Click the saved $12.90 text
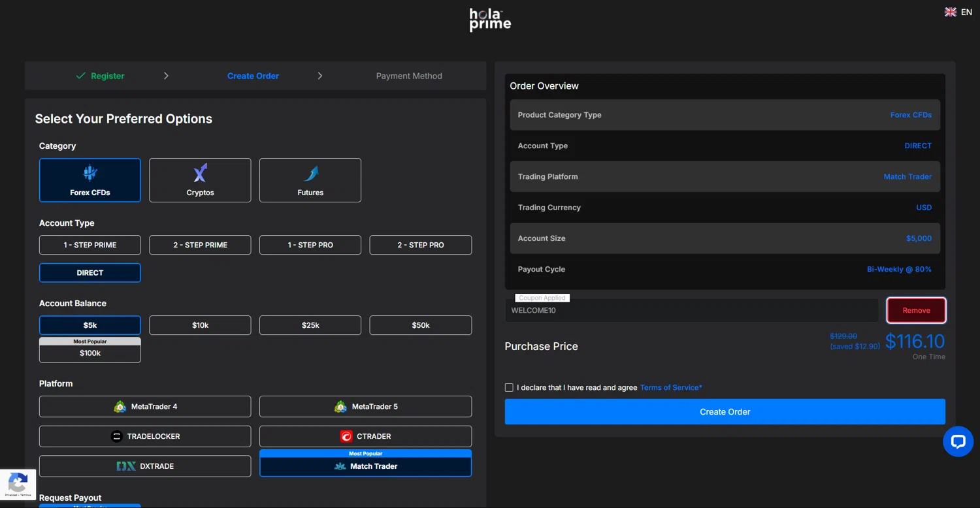Viewport: 980px width, 508px height. 855,346
